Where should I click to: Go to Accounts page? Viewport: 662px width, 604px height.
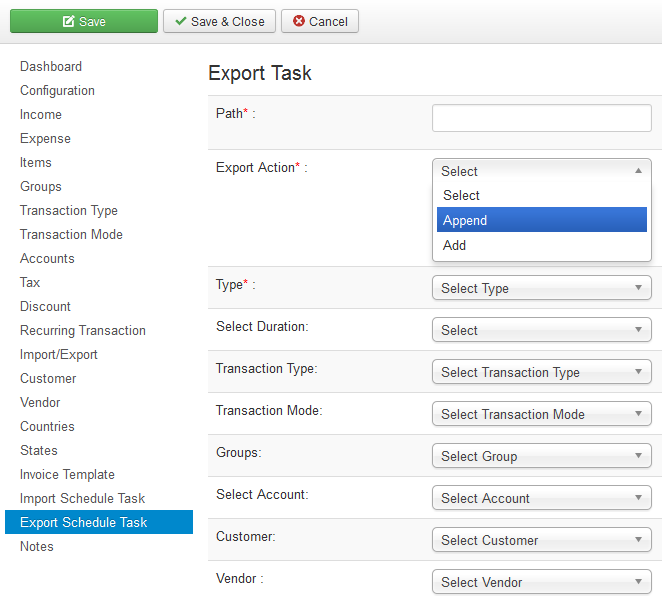[47, 258]
